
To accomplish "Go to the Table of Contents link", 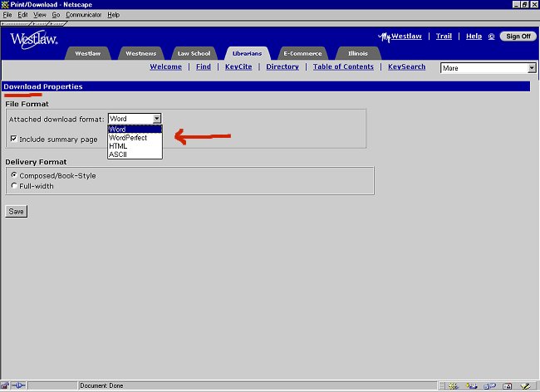I will pyautogui.click(x=343, y=66).
